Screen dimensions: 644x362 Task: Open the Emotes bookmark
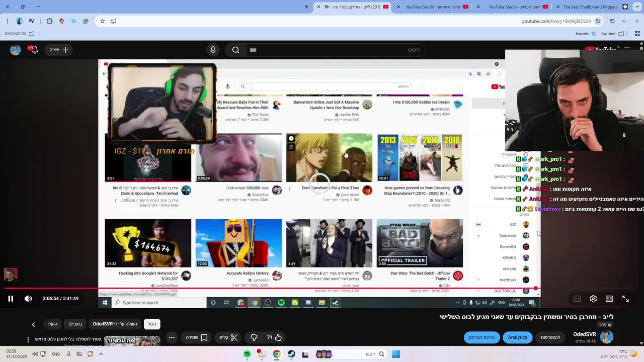pyautogui.click(x=586, y=34)
